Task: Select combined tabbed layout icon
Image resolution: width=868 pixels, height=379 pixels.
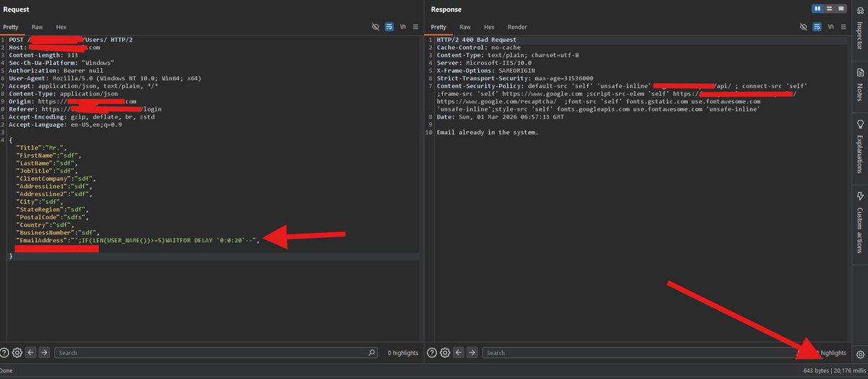Action: (840, 9)
